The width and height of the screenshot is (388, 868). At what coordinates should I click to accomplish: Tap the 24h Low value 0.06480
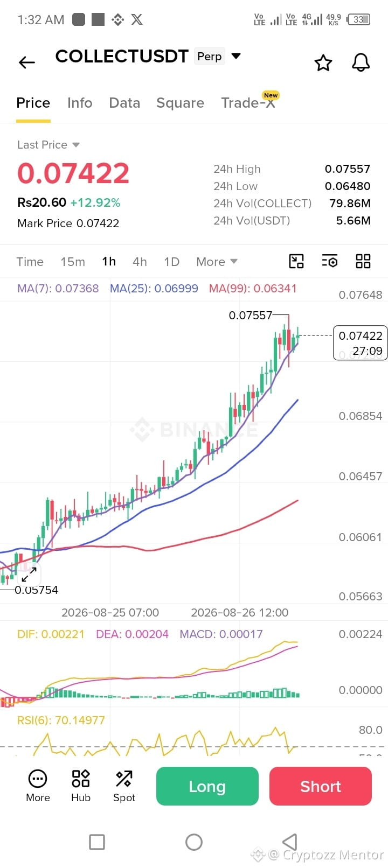coord(348,186)
